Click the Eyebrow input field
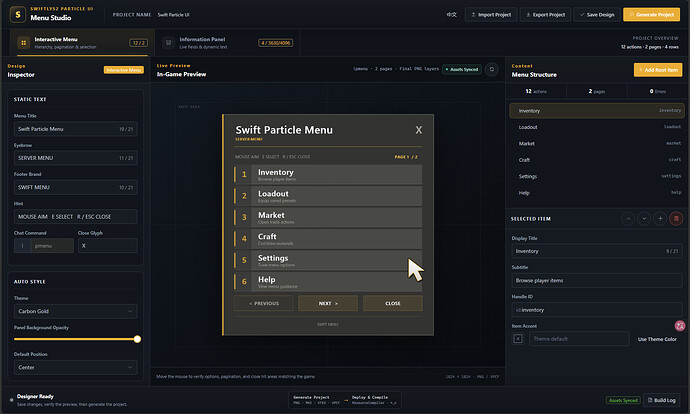Viewport: 690px width, 414px height. (x=75, y=158)
